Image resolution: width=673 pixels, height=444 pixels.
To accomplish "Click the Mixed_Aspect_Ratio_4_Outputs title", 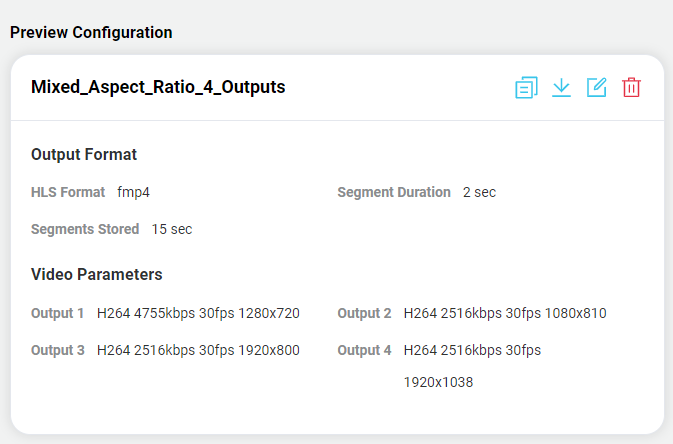I will [158, 87].
